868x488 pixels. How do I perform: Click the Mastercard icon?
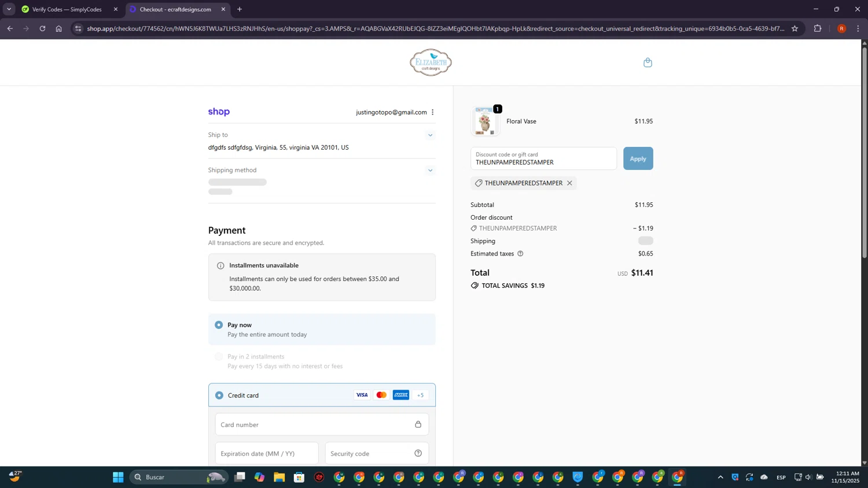381,395
